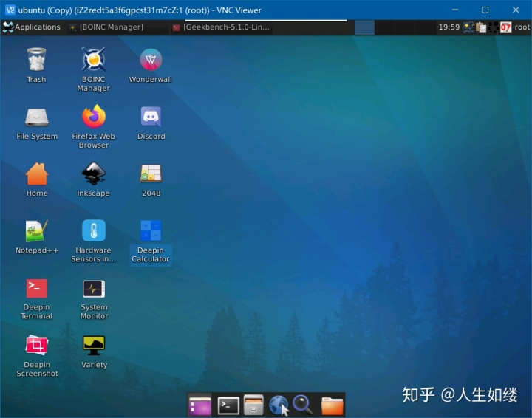Viewport: 532px width, 418px height.
Task: Restore the Geekbench-5.1.0-Lin taskbar window
Action: (x=221, y=27)
